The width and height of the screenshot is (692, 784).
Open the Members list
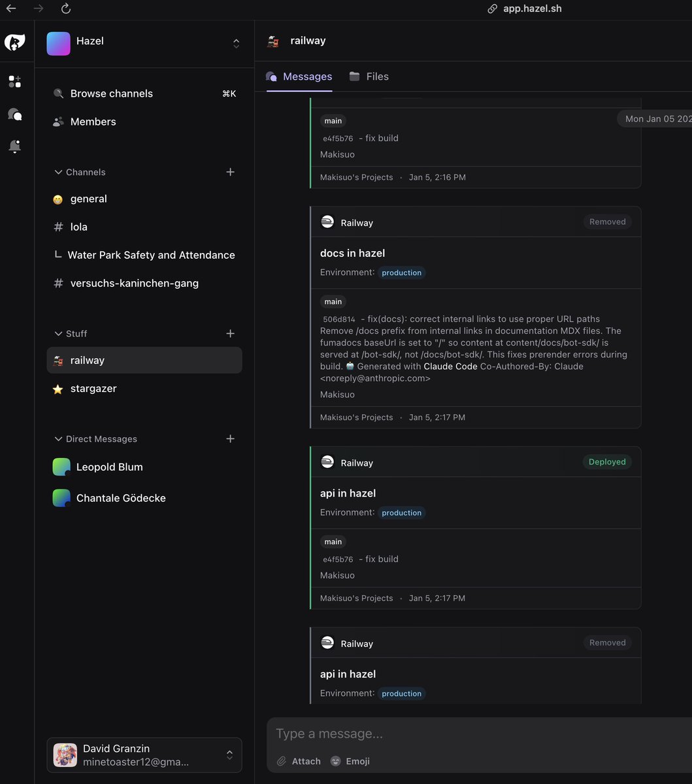point(144,122)
